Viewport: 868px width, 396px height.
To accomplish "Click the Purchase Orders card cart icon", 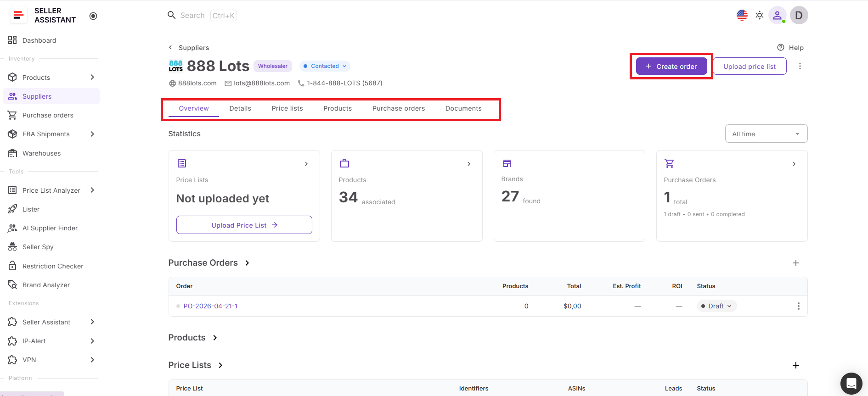I will tap(670, 163).
